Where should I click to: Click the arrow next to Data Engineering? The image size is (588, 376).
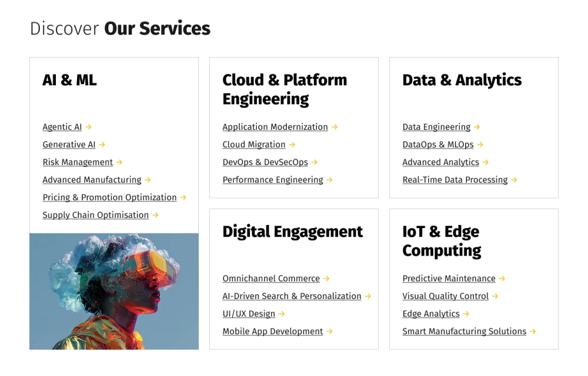click(477, 127)
